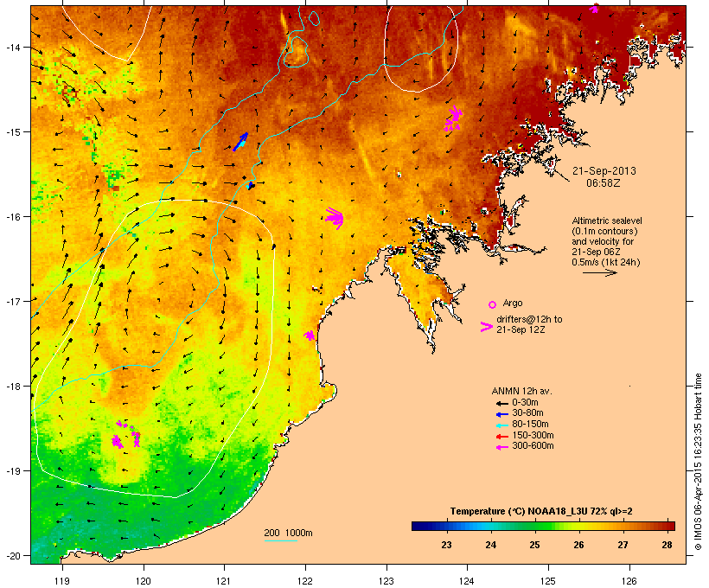Click the blue 30-80m legend arrow

pyautogui.click(x=501, y=414)
